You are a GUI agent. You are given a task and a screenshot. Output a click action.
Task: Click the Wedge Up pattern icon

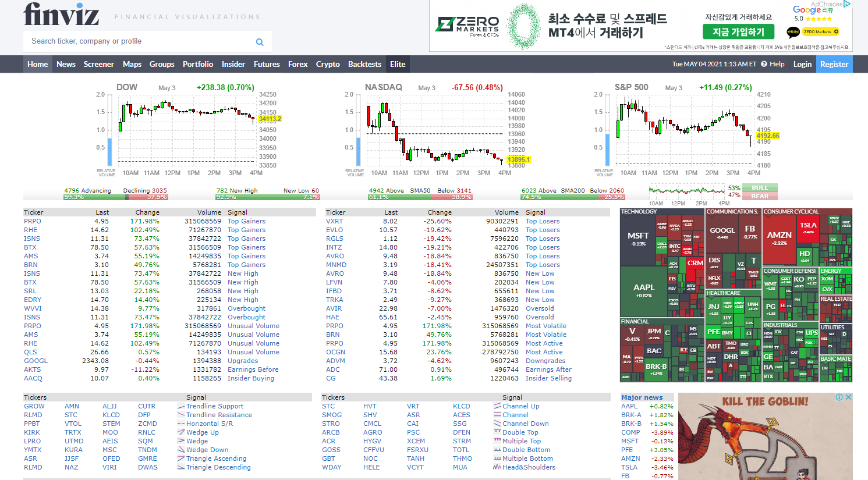(181, 432)
